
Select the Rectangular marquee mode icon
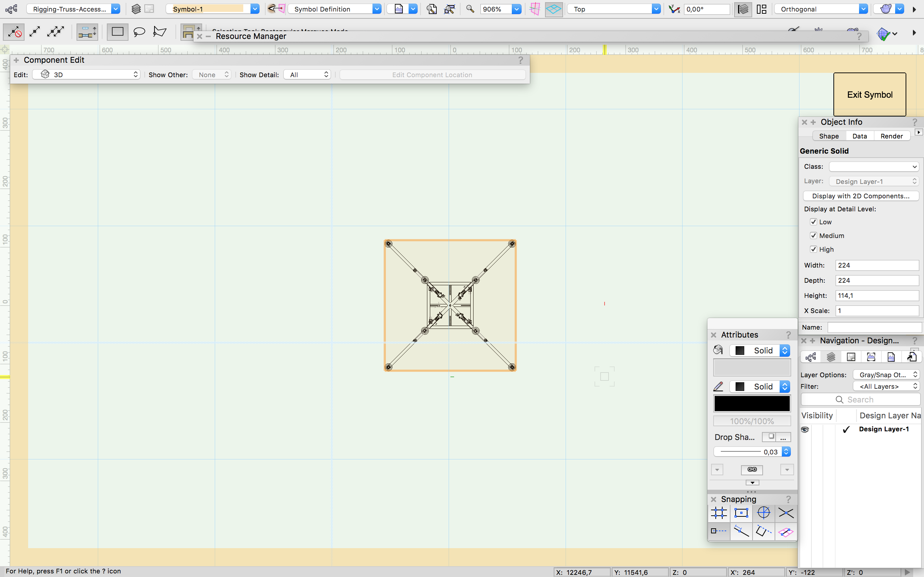(x=117, y=32)
